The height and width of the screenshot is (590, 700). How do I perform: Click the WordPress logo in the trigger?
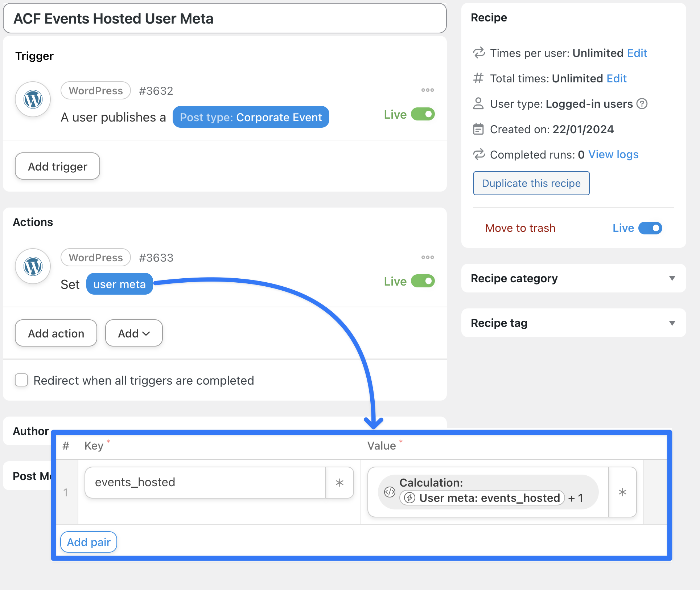click(33, 99)
